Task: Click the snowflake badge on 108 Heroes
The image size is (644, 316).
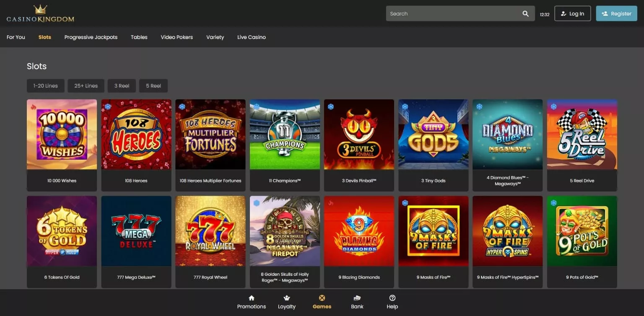Action: click(108, 106)
